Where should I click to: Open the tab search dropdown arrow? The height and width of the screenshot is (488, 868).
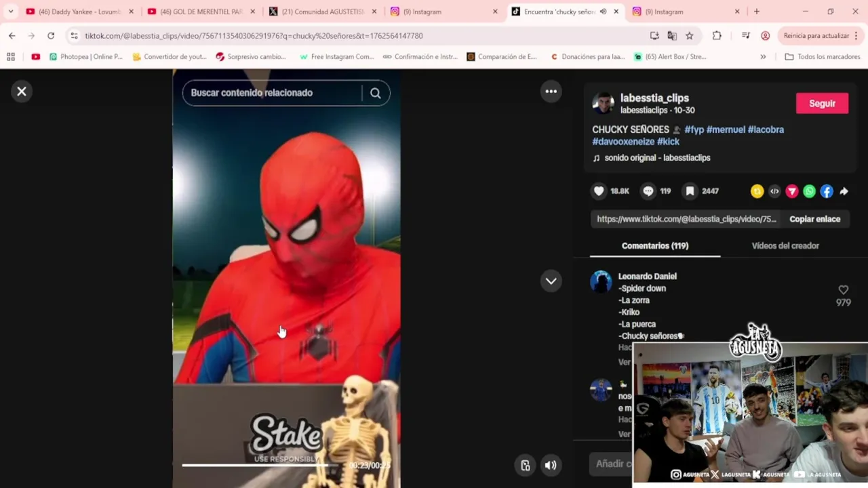pyautogui.click(x=10, y=12)
